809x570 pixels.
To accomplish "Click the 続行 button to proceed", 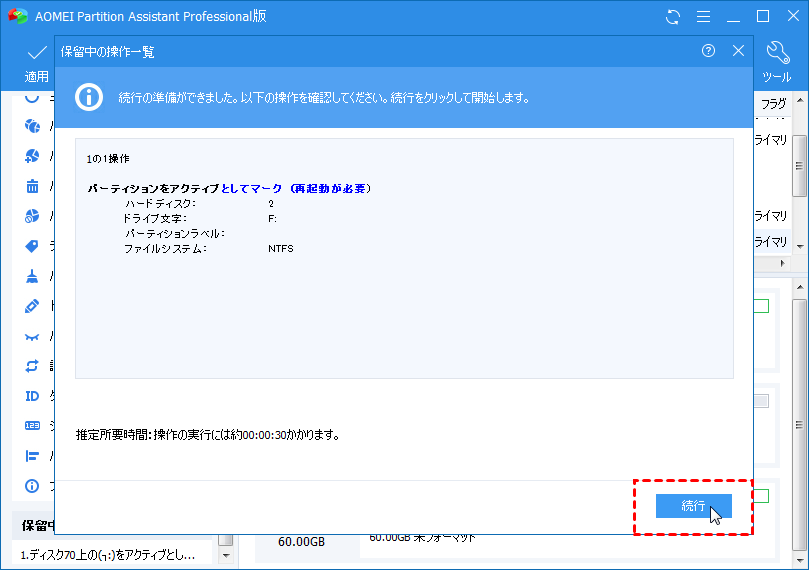I will pos(693,506).
